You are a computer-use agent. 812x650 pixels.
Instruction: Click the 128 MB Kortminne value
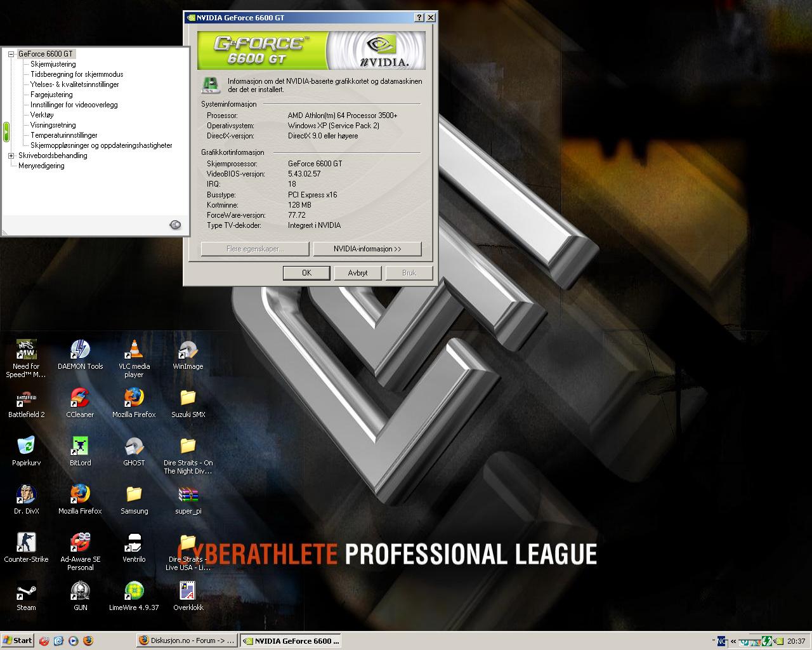coord(299,205)
